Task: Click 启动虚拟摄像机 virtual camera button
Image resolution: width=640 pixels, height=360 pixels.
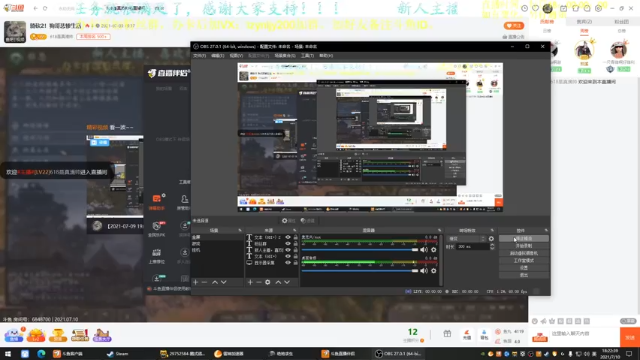Action: coord(524,253)
